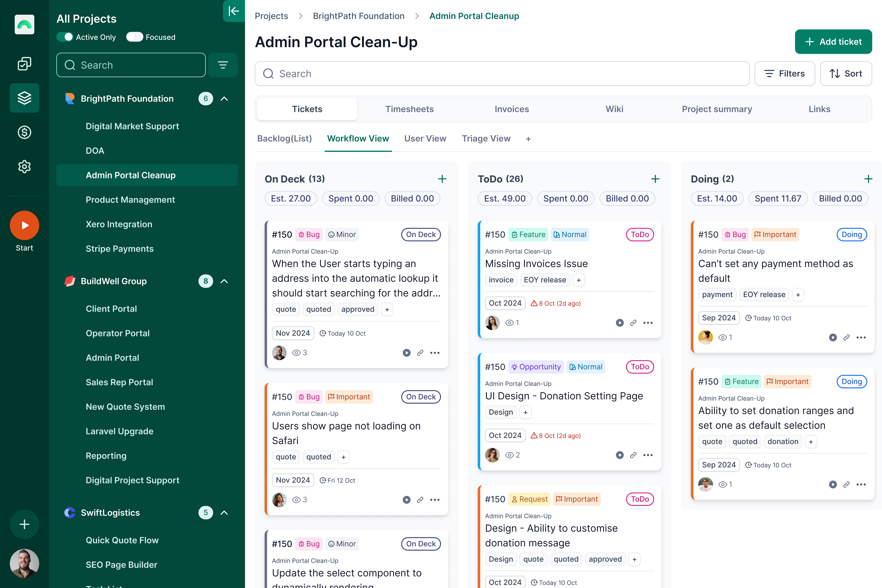The image size is (882, 588).
Task: Copy link of the address lookup ticket
Action: click(x=420, y=353)
